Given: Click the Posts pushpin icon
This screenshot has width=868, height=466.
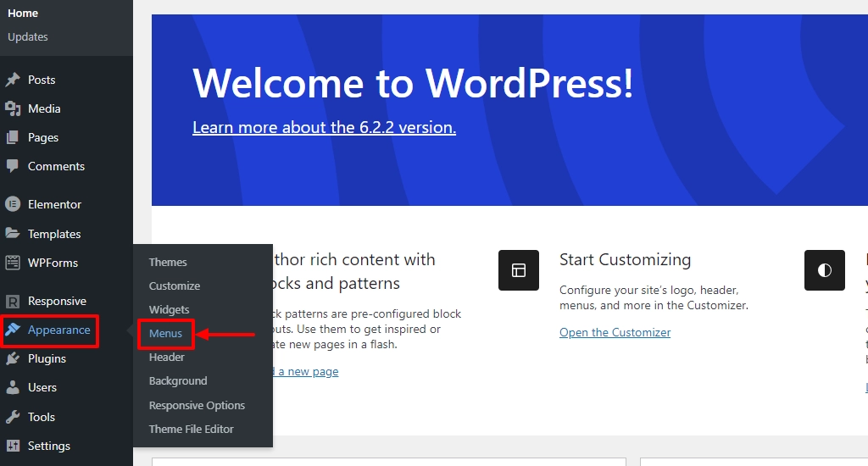Looking at the screenshot, I should pos(13,80).
